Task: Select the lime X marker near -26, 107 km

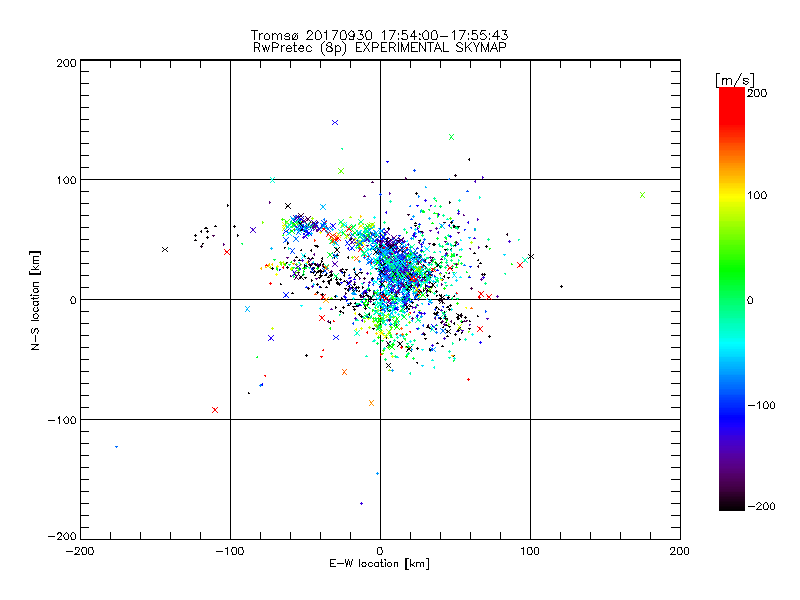Action: pos(341,171)
